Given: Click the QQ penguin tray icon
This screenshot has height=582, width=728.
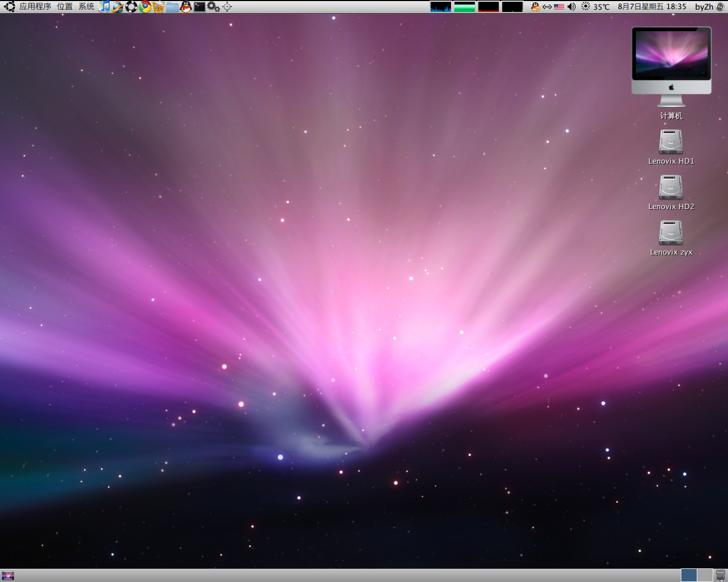Looking at the screenshot, I should (535, 7).
